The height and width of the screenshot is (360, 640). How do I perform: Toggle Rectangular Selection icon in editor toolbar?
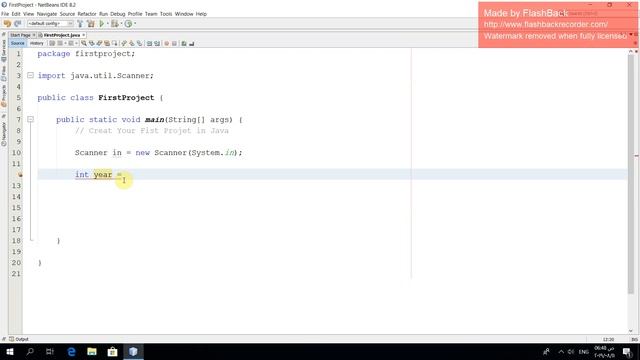point(115,43)
